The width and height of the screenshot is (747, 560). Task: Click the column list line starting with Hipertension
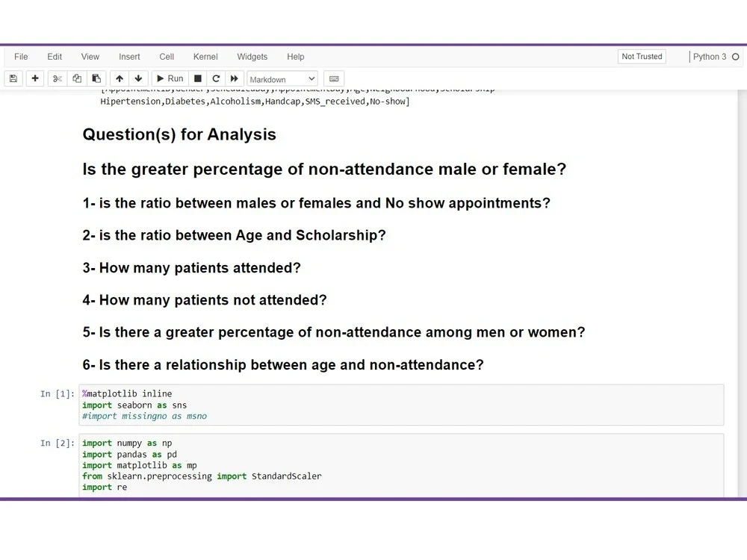(255, 102)
